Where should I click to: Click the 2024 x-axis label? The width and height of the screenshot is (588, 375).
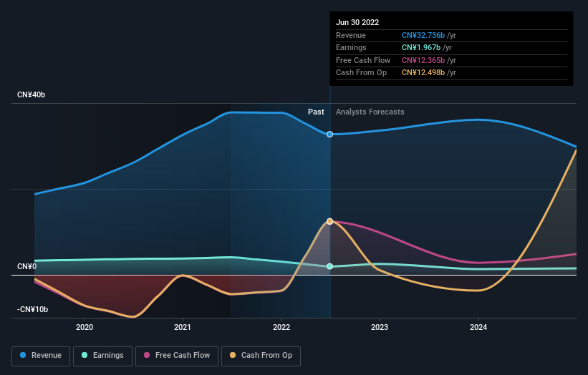(x=478, y=327)
